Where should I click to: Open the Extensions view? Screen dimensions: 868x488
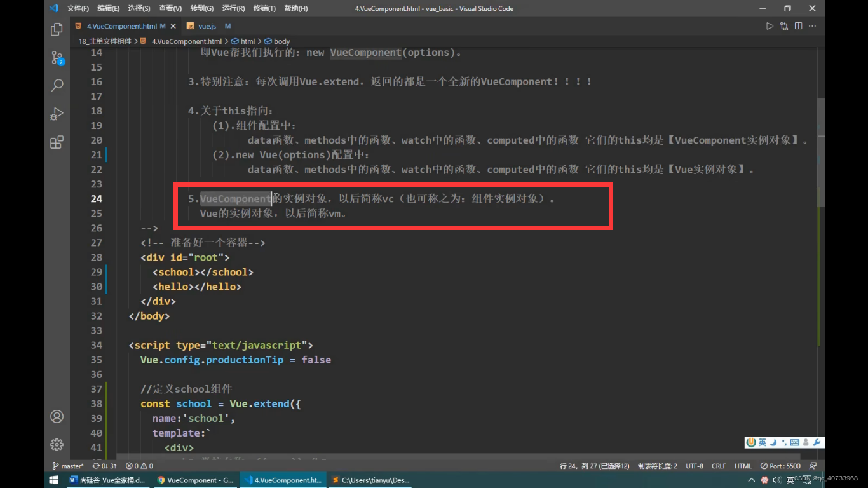pos(57,142)
